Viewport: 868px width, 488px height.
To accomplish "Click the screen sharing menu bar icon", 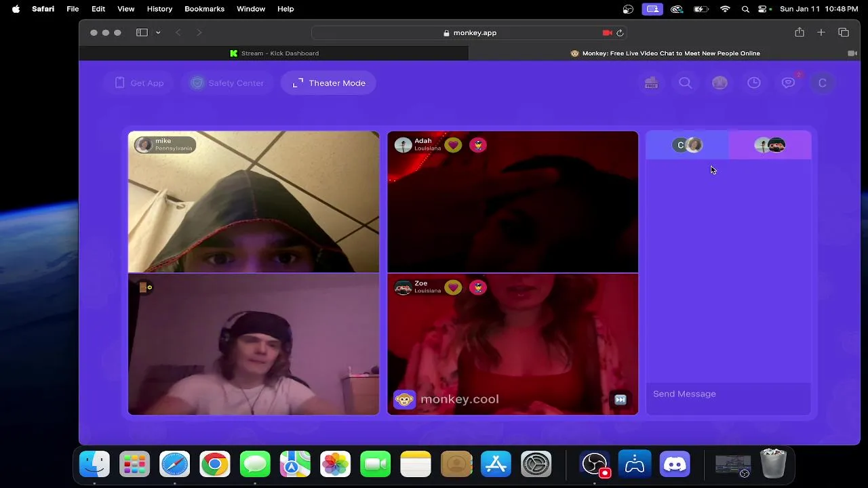I will pyautogui.click(x=652, y=9).
